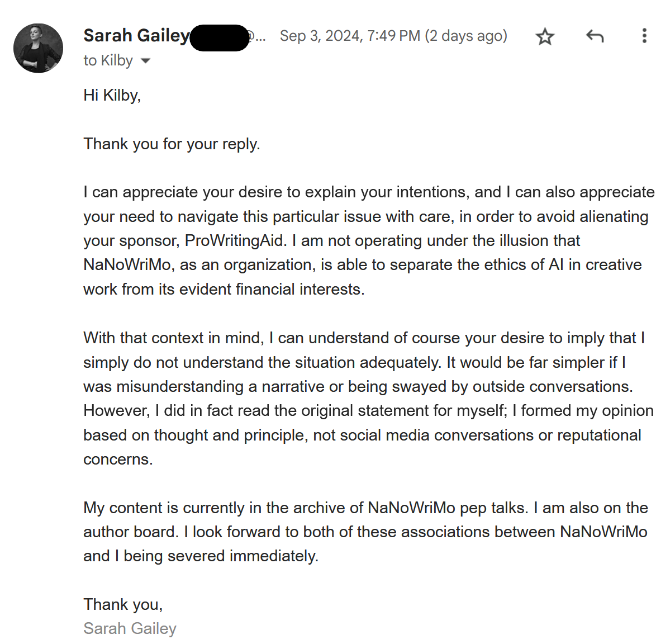This screenshot has width=656, height=644.
Task: Click Sarah Gailey's profile picture
Action: 38,49
